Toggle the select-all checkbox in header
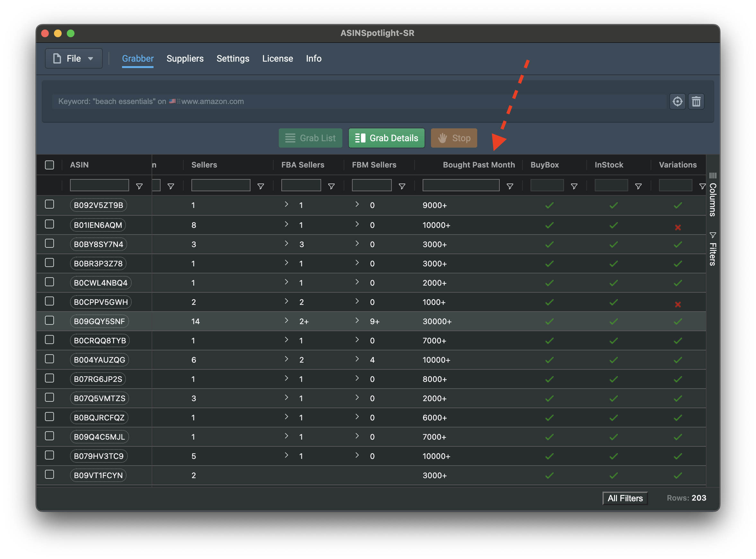 [x=49, y=165]
